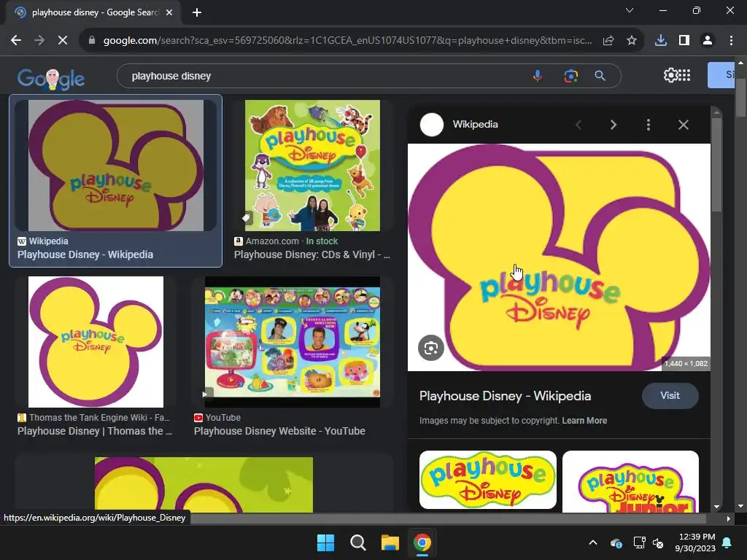Viewport: 747px width, 560px height.
Task: Show the next image in preview panel
Action: point(613,125)
